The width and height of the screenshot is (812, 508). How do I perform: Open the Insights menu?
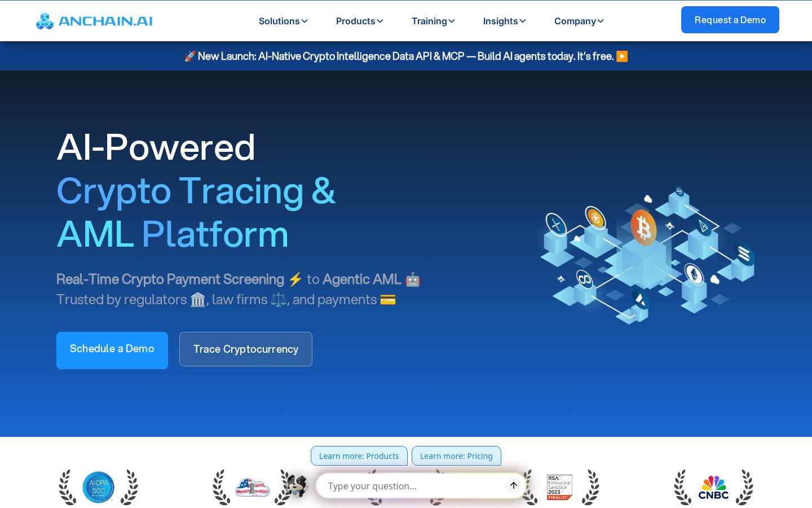pos(504,21)
